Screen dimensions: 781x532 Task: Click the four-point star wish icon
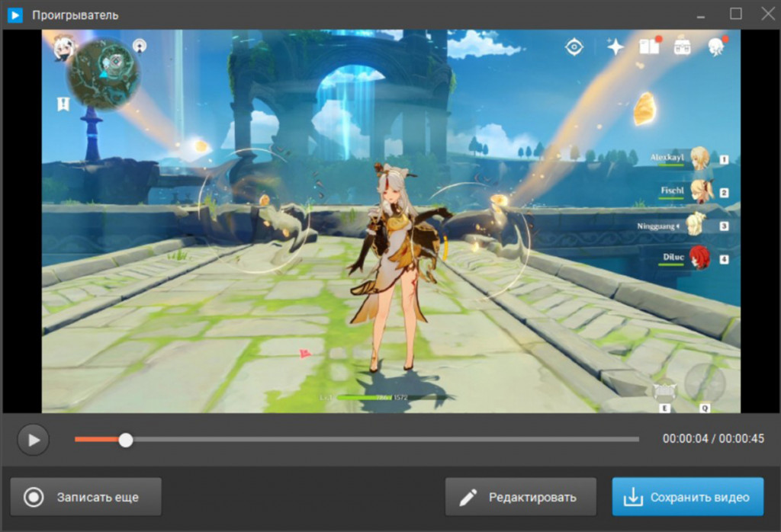click(x=615, y=46)
